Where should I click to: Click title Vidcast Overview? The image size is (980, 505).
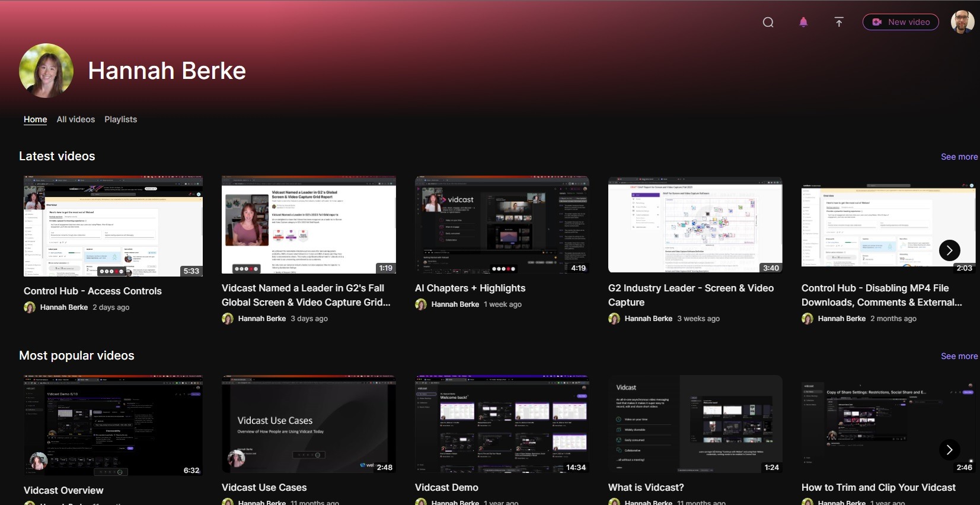(63, 490)
